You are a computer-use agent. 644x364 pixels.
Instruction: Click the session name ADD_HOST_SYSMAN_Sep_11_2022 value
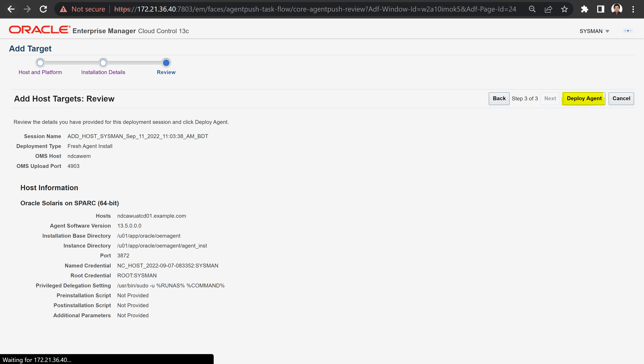138,136
